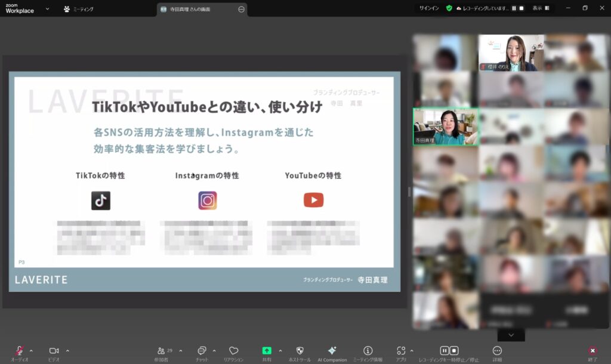Viewport: 611px width, 364px height.
Task: Select 櫻井 のりえ video thumbnail
Action: coord(511,53)
